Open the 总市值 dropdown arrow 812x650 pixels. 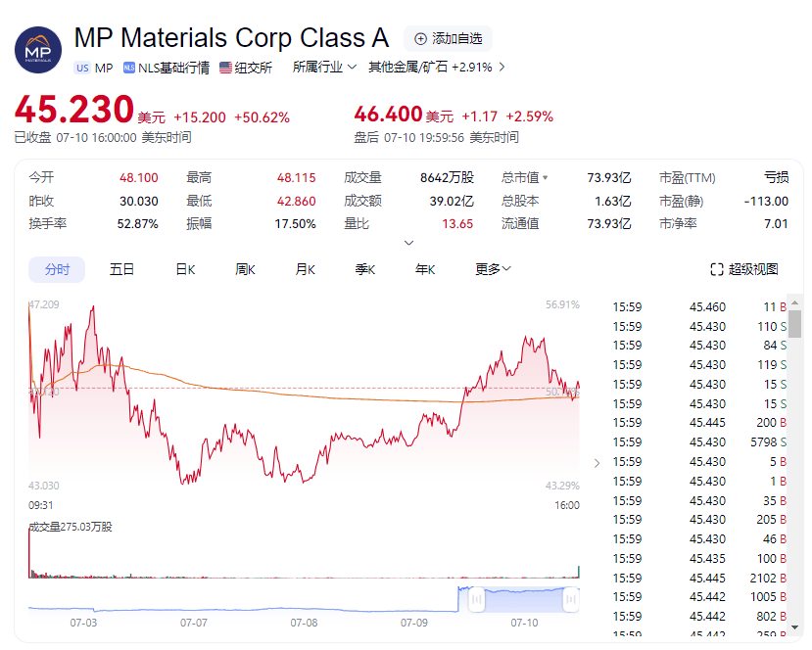coord(546,178)
